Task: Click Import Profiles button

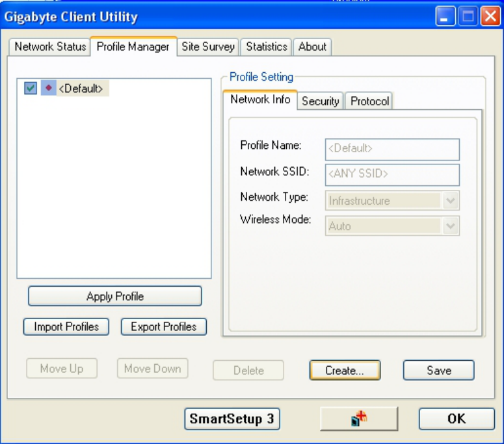Action: click(66, 327)
